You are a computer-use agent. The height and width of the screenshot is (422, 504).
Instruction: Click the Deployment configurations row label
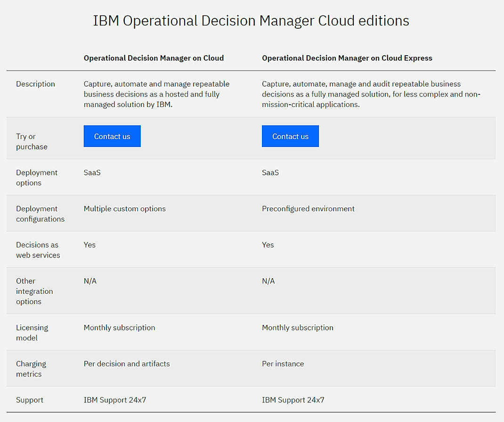coord(40,214)
